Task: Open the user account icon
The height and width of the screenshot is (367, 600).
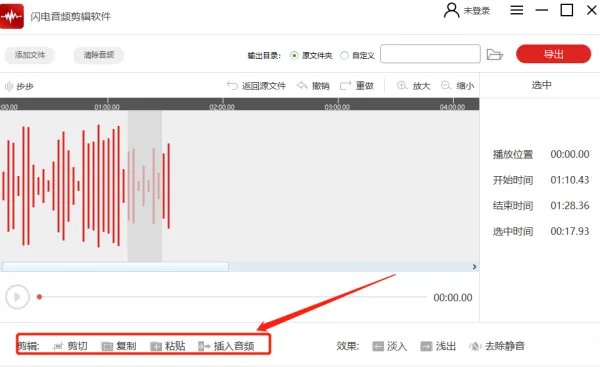Action: click(x=452, y=10)
